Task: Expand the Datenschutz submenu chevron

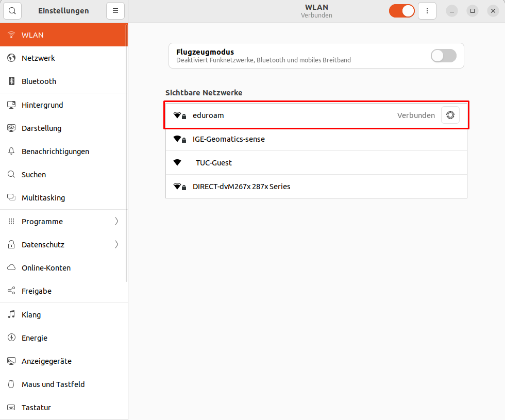Action: pyautogui.click(x=116, y=244)
